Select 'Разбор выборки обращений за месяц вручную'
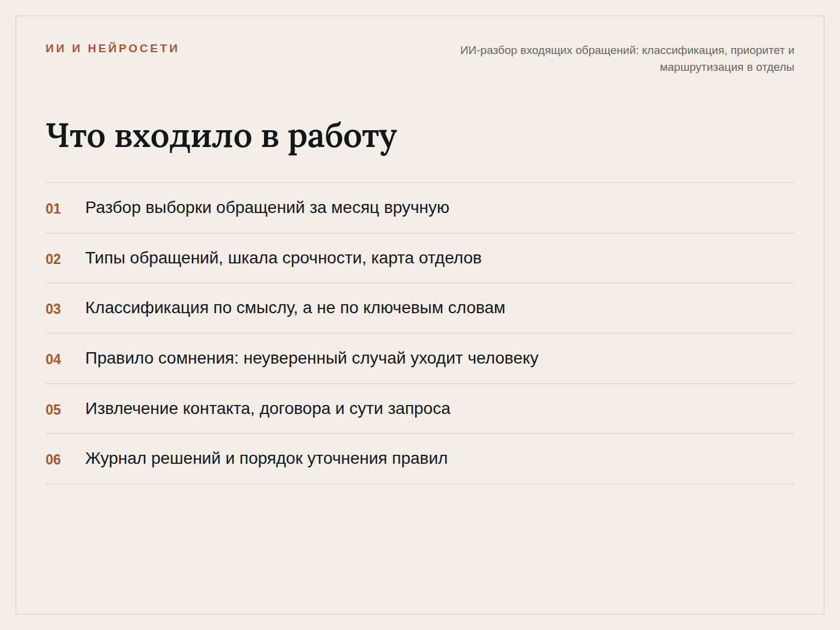The height and width of the screenshot is (630, 840). pyautogui.click(x=267, y=208)
